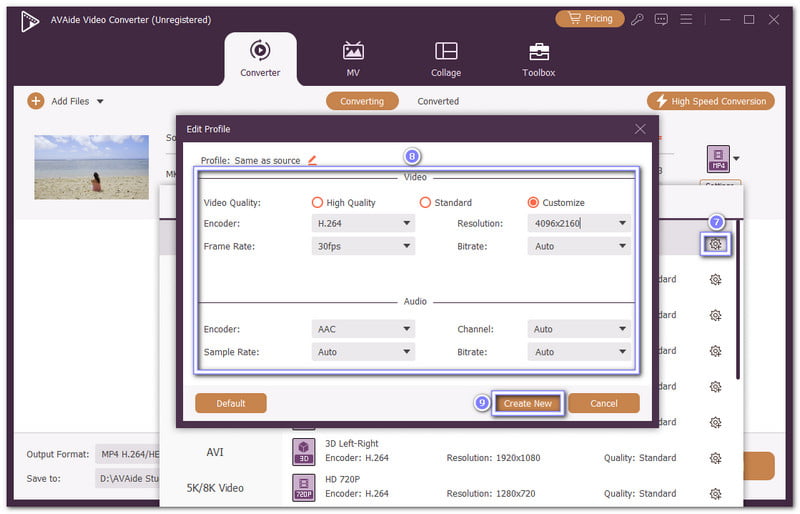This screenshot has height=514, width=800.
Task: Click the Default button
Action: tap(231, 403)
